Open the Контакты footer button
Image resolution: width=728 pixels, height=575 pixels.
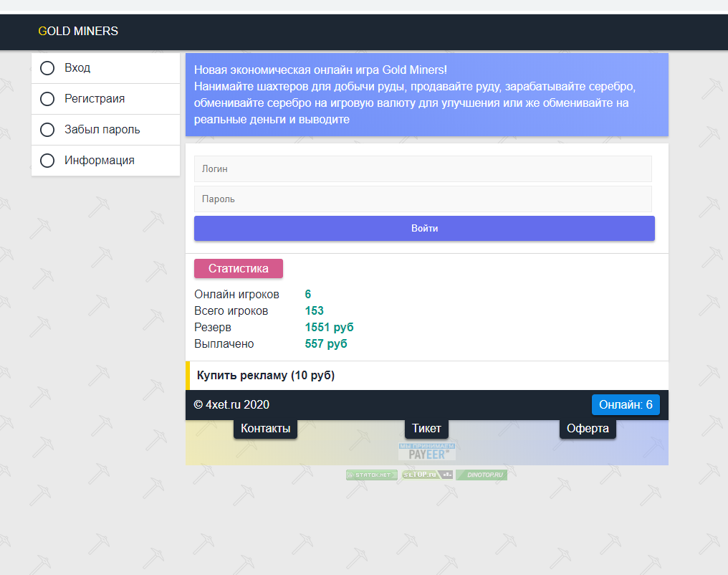pyautogui.click(x=265, y=429)
